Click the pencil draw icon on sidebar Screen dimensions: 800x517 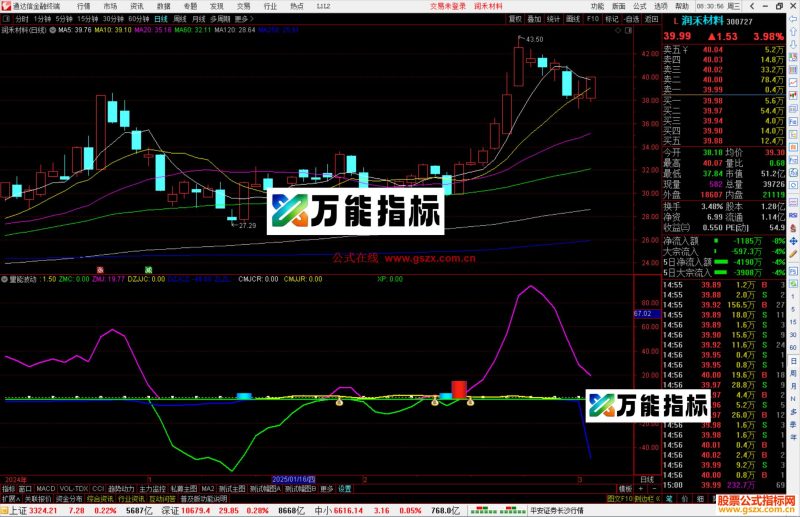click(793, 254)
